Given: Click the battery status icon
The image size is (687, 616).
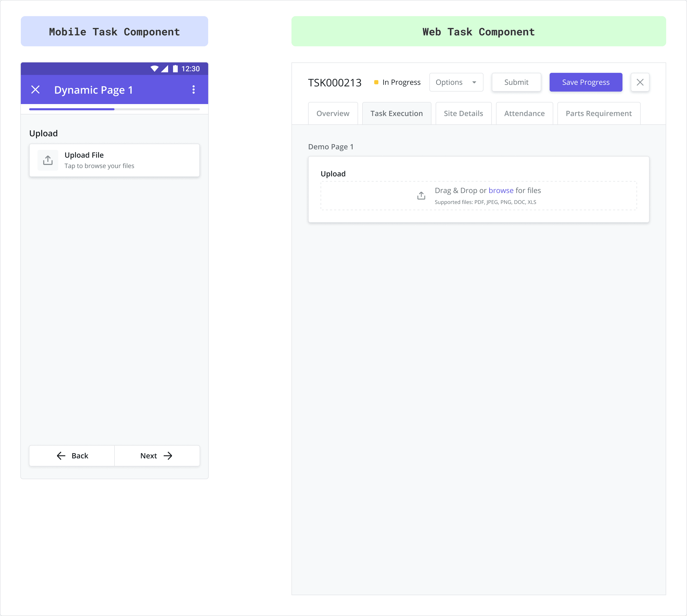Looking at the screenshot, I should pyautogui.click(x=175, y=69).
